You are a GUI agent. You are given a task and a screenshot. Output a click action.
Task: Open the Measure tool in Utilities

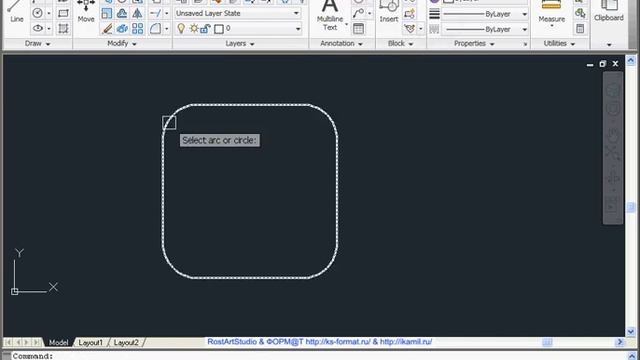[x=551, y=13]
